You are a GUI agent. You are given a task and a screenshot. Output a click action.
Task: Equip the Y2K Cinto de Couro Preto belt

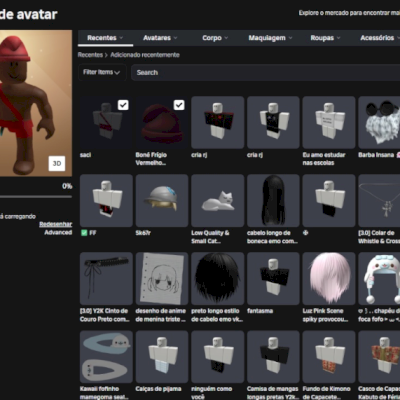click(106, 278)
